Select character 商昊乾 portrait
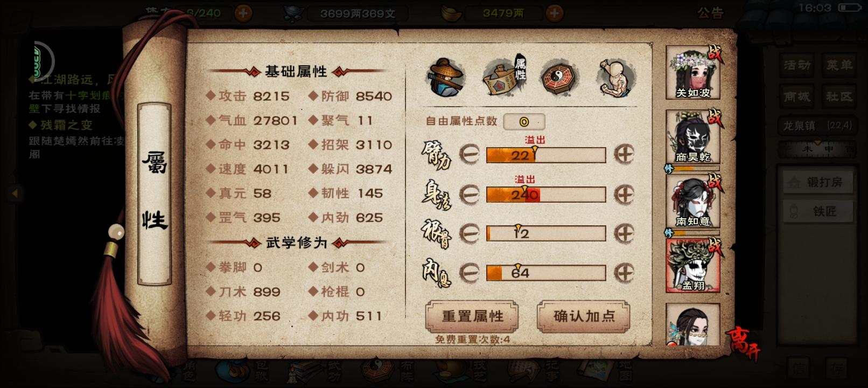This screenshot has width=868, height=388. coord(693,137)
